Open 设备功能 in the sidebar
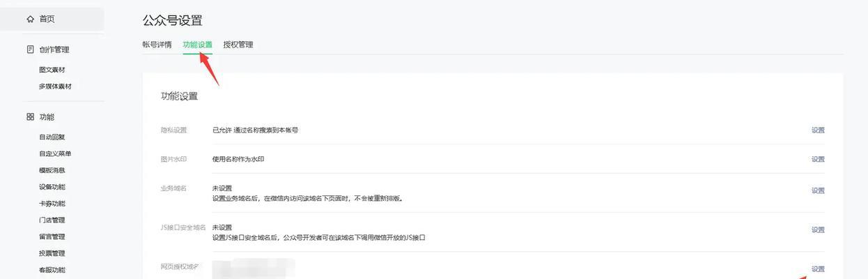This screenshot has height=279, width=868. point(52,187)
